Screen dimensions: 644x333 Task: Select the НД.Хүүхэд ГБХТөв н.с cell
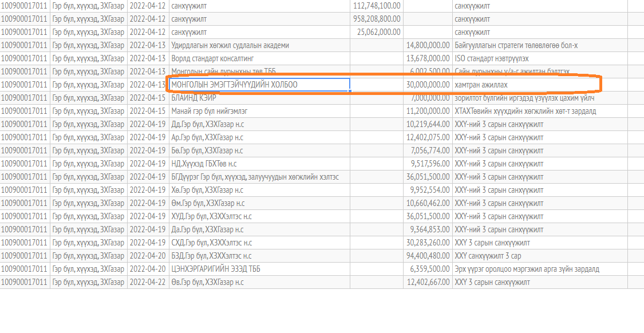tap(204, 164)
